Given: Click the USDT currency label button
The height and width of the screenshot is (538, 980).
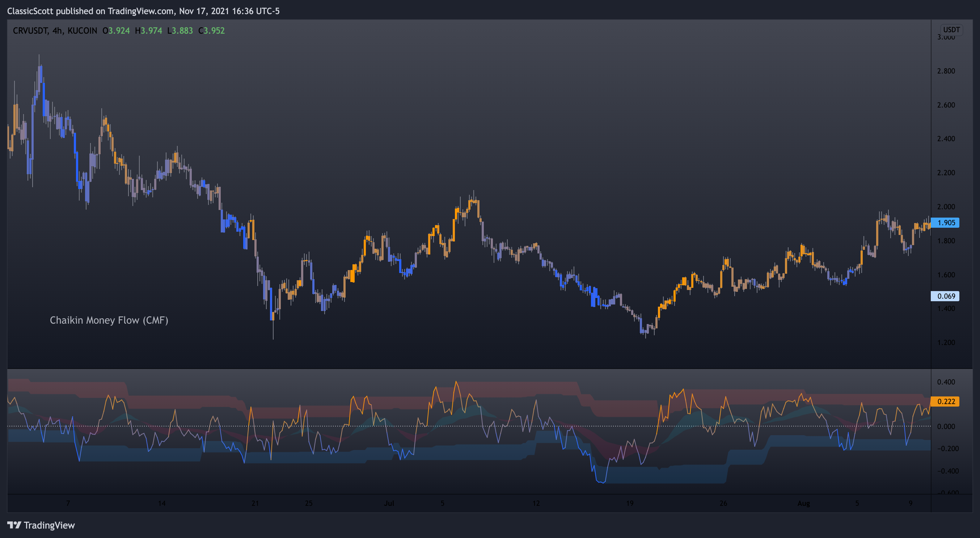Looking at the screenshot, I should [951, 30].
